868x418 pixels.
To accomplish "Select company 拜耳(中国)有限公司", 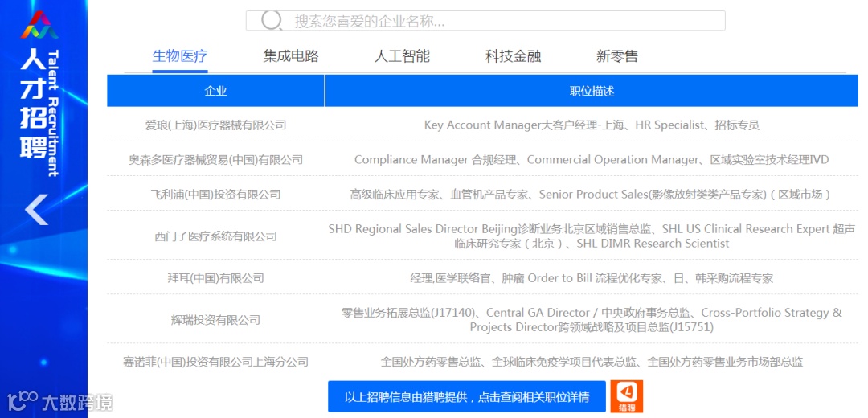I will pos(215,278).
